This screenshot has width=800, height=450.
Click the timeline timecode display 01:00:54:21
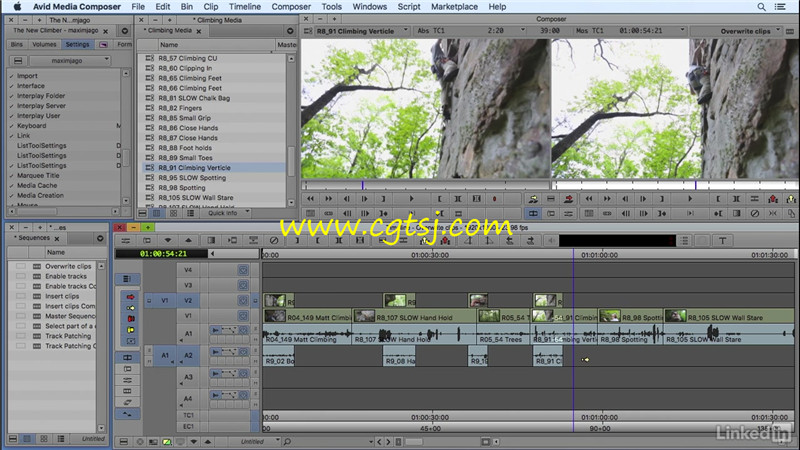(162, 254)
